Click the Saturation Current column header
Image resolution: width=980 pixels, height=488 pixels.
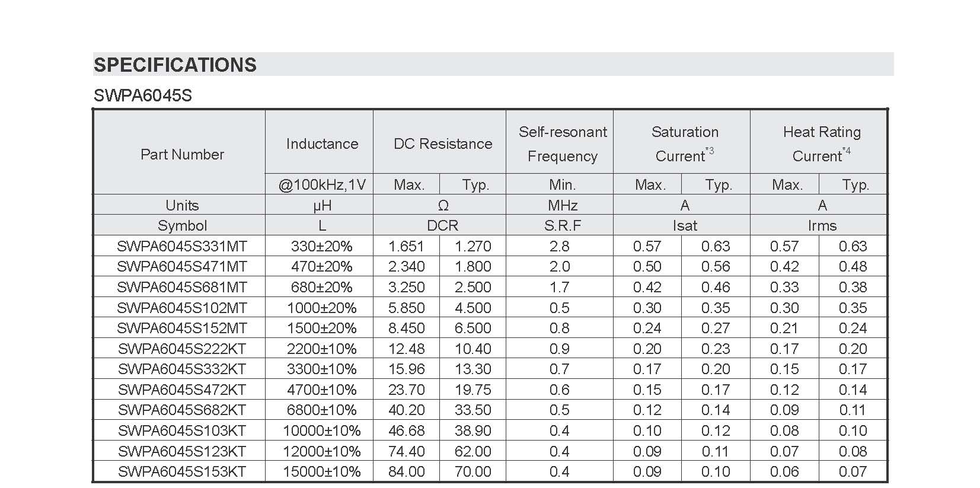(684, 143)
